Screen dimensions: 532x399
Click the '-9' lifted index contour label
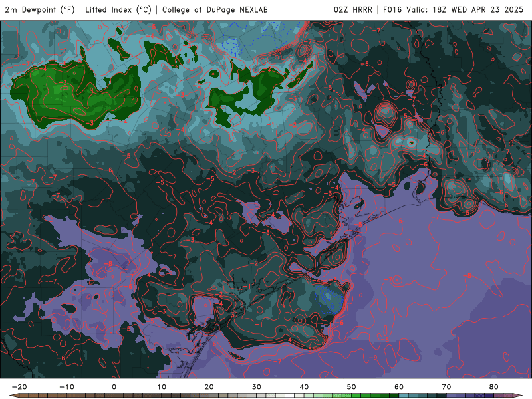373,358
